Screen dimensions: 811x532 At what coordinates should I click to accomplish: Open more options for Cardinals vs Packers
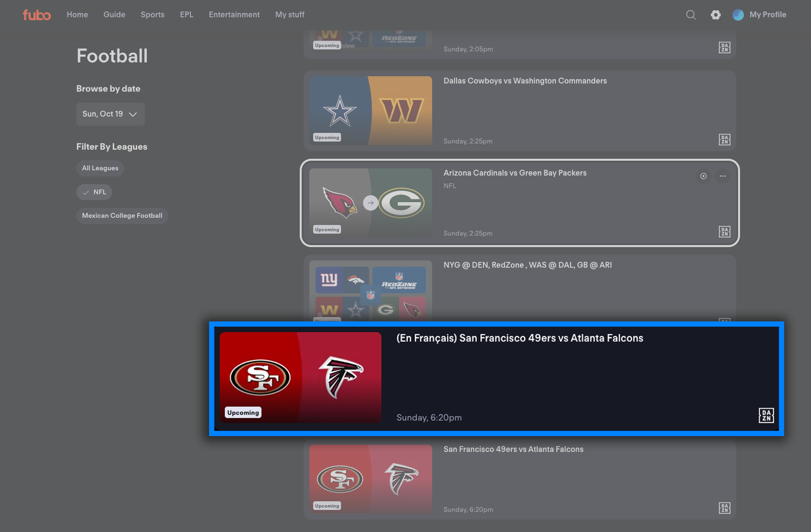click(722, 176)
